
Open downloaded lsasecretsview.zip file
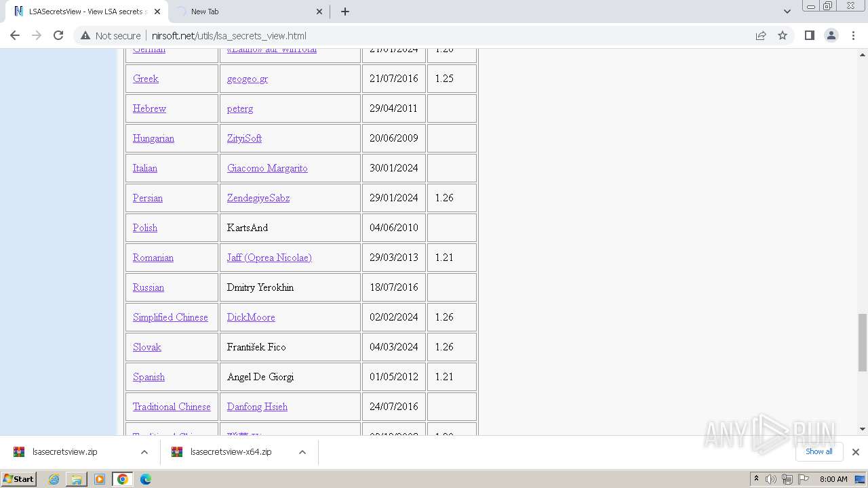pos(65,451)
